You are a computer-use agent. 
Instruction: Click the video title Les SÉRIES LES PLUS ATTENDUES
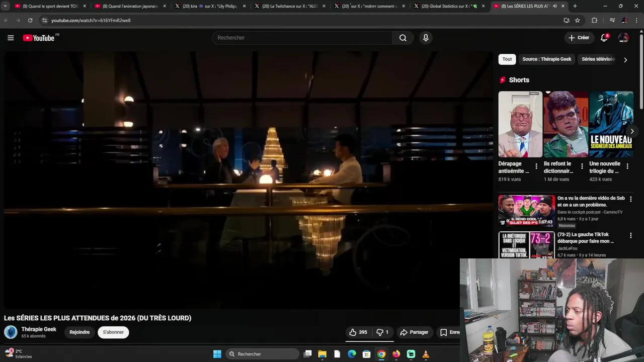point(98,318)
